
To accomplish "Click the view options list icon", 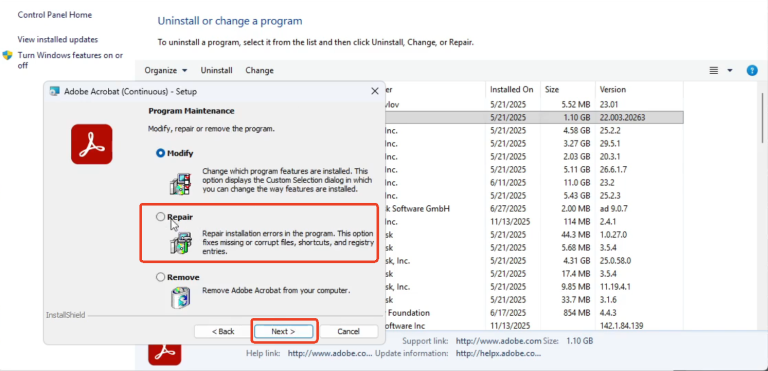I will (714, 71).
